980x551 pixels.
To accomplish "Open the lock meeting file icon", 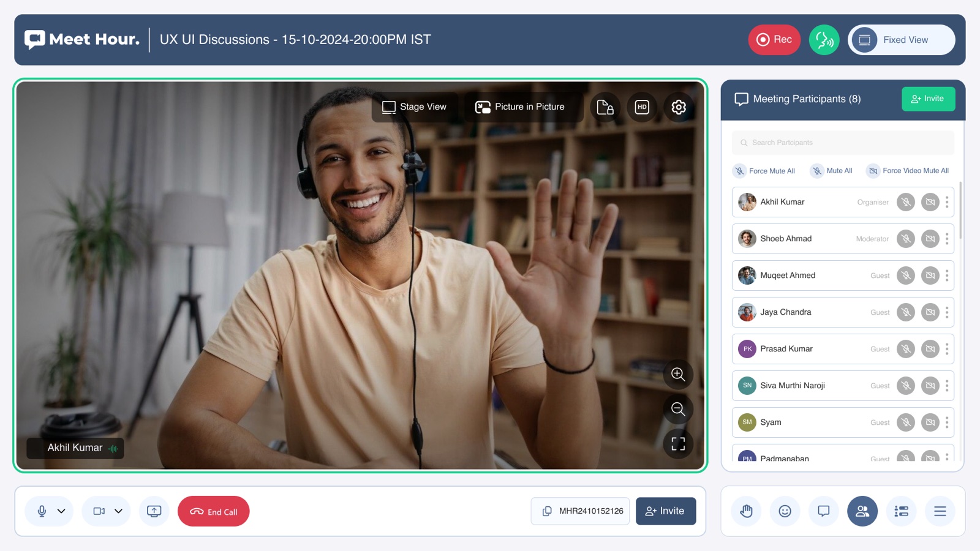I will click(x=605, y=107).
